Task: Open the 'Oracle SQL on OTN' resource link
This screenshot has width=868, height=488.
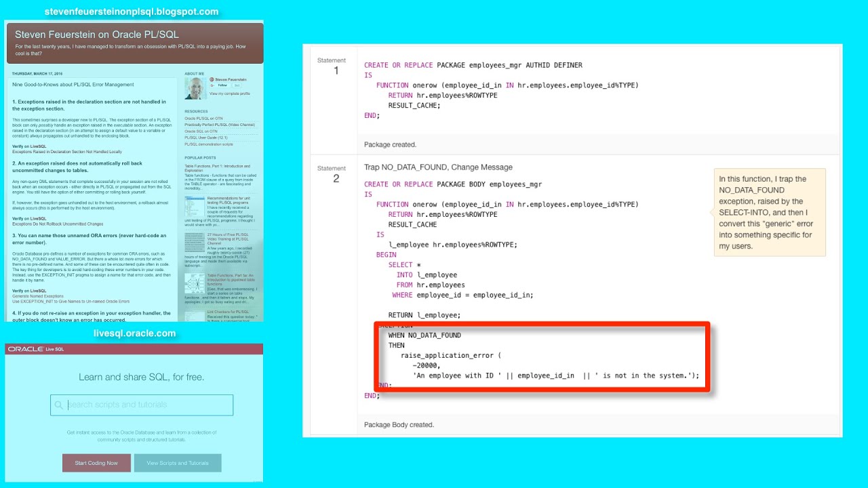Action: click(201, 131)
